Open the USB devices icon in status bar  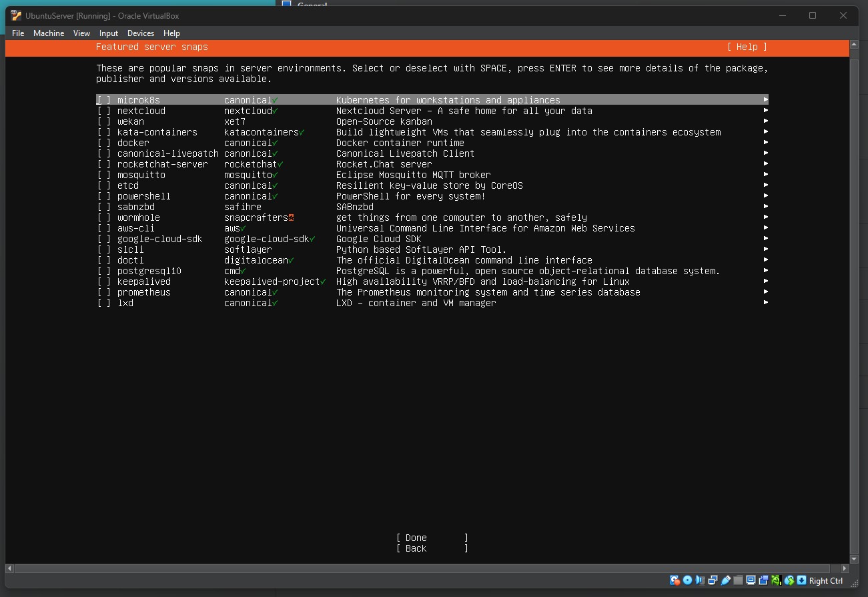click(725, 580)
